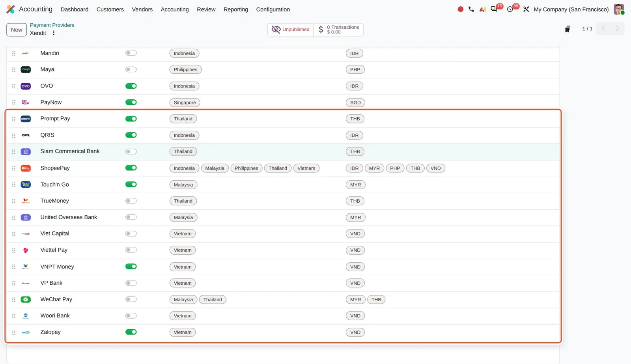Viewport: 631px width, 364px height.
Task: Open the AI assistant icon
Action: tap(482, 9)
